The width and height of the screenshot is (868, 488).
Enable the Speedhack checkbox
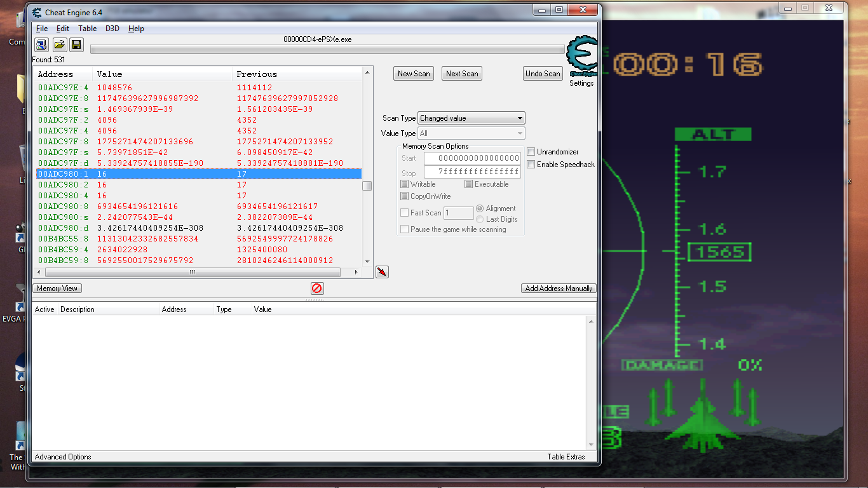coord(531,164)
